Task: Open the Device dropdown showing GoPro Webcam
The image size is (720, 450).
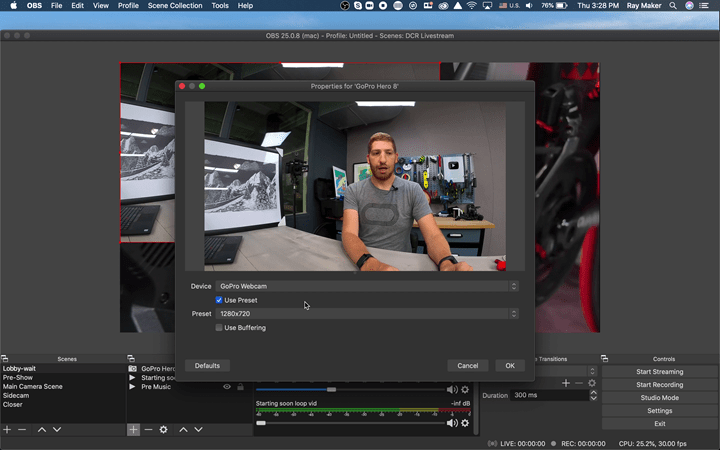Action: [367, 286]
